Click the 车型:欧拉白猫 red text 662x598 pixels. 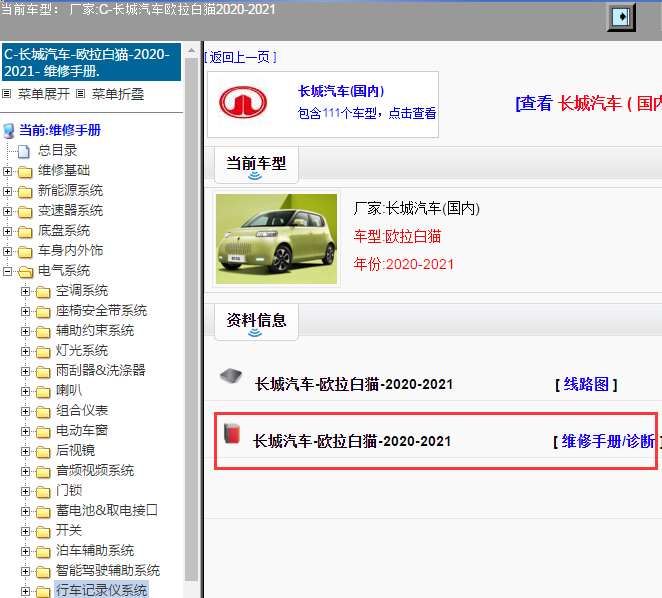tap(397, 236)
